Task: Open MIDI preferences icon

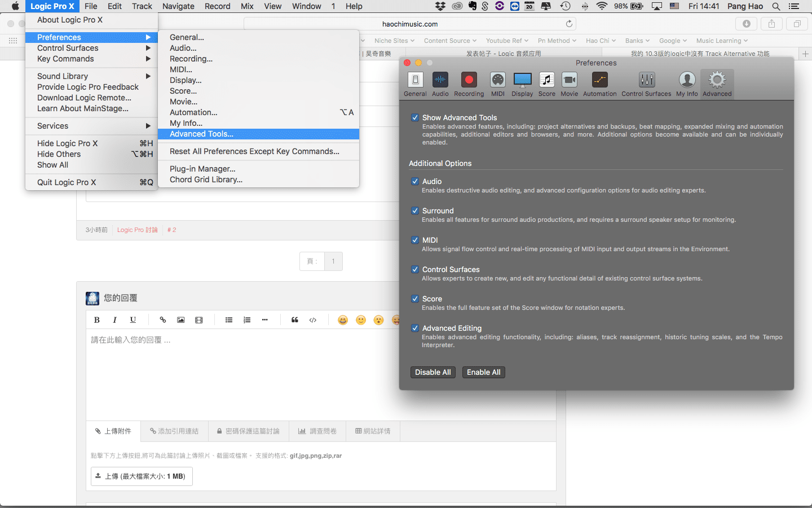Action: point(497,85)
